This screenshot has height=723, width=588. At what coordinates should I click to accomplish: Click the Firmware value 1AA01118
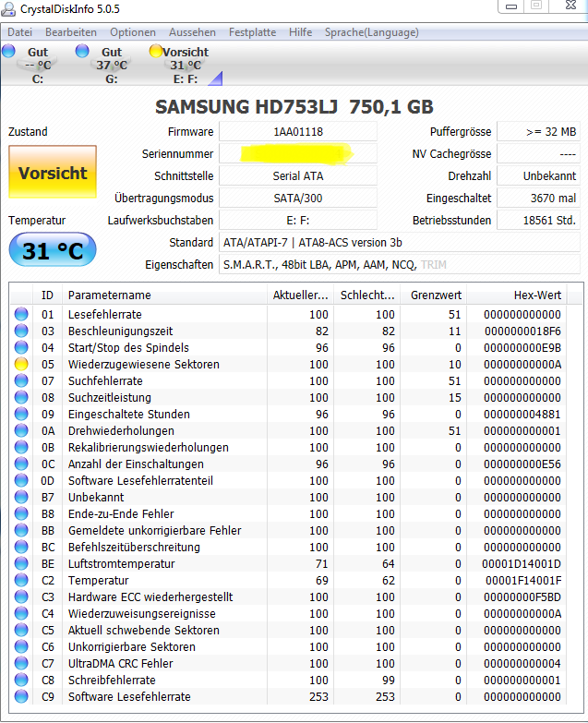298,132
